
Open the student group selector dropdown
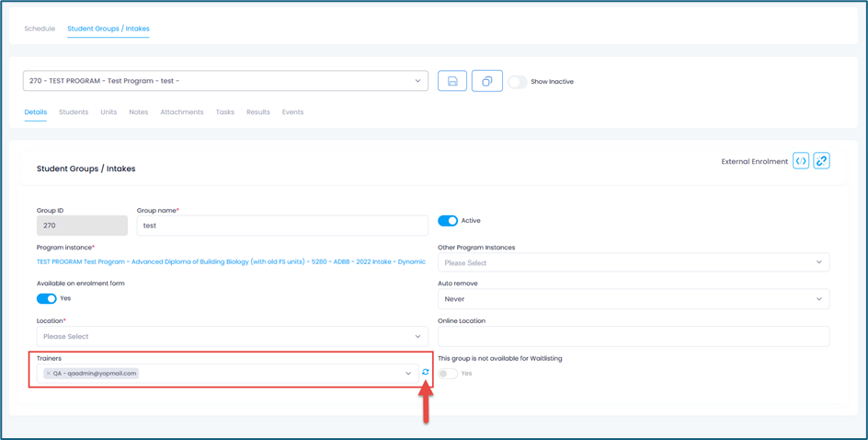(x=225, y=81)
